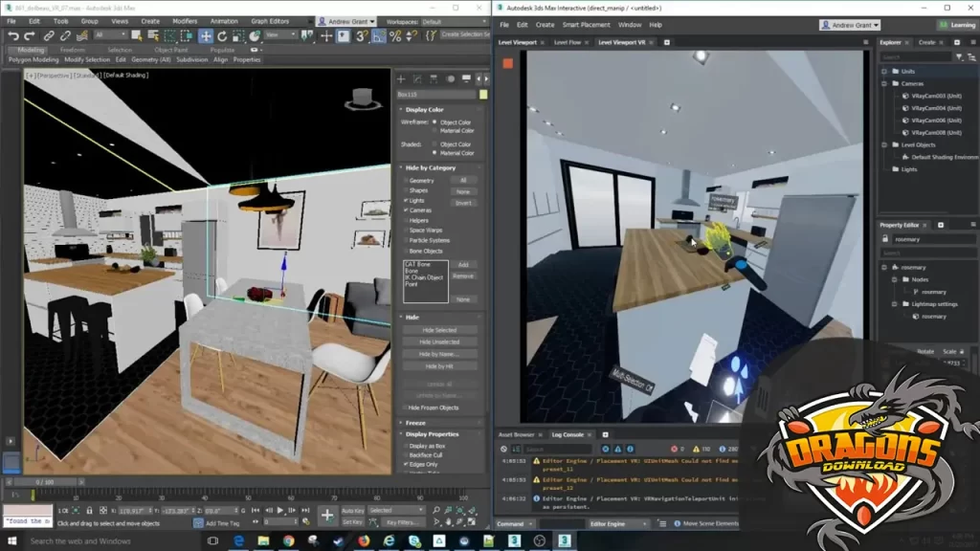Viewport: 980px width, 551px height.
Task: Switch to the Log Console tab
Action: [x=568, y=433]
